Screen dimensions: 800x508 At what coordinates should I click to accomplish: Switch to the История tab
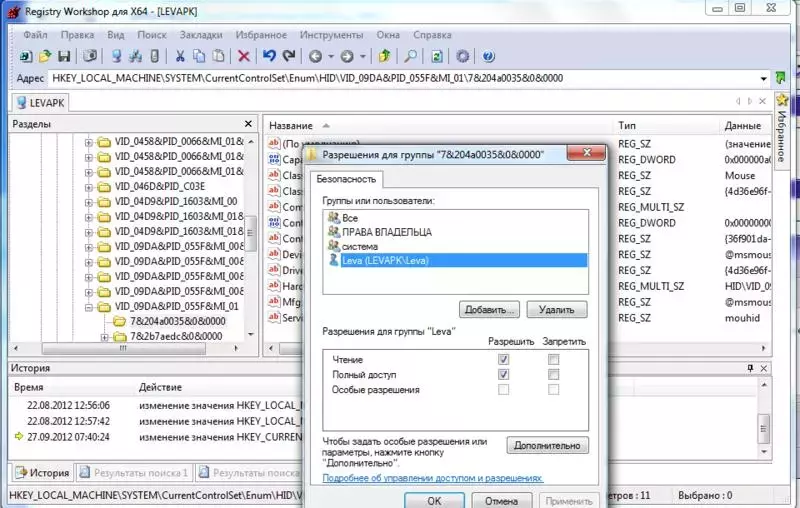point(42,472)
